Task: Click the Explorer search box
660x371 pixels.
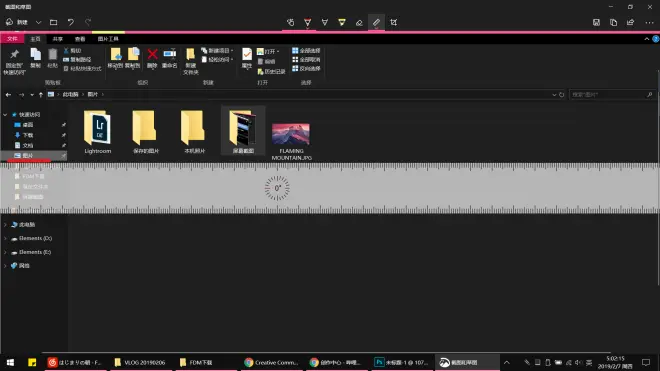Action: point(612,95)
